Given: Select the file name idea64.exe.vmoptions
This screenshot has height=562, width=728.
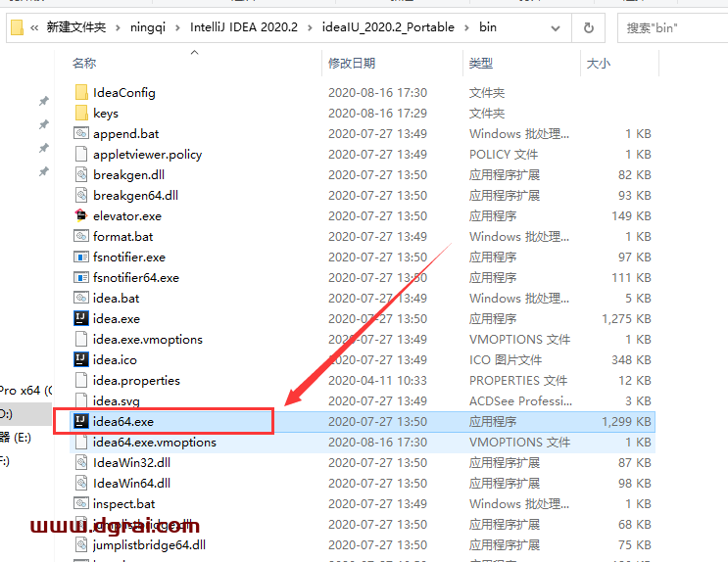Looking at the screenshot, I should pos(155,443).
